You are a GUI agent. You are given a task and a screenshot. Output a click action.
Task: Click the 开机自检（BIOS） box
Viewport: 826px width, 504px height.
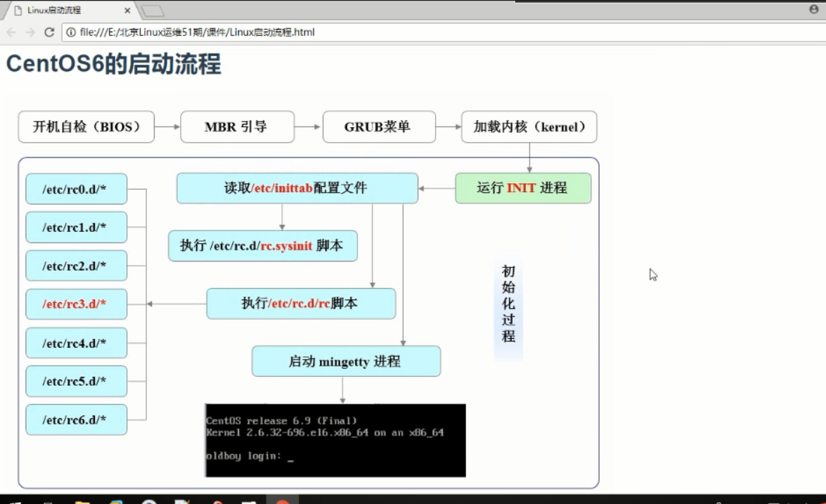[x=86, y=127]
